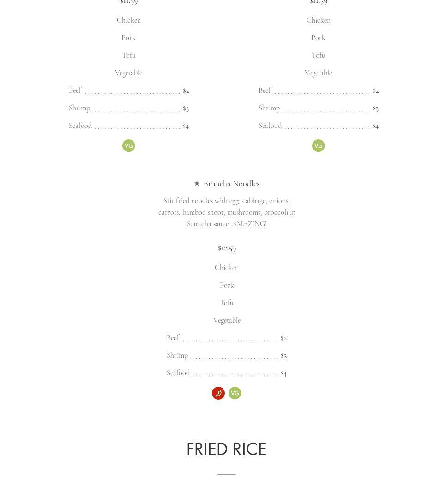Select Chicken under Sriracha Noodles
Image resolution: width=446 pixels, height=504 pixels.
227,268
